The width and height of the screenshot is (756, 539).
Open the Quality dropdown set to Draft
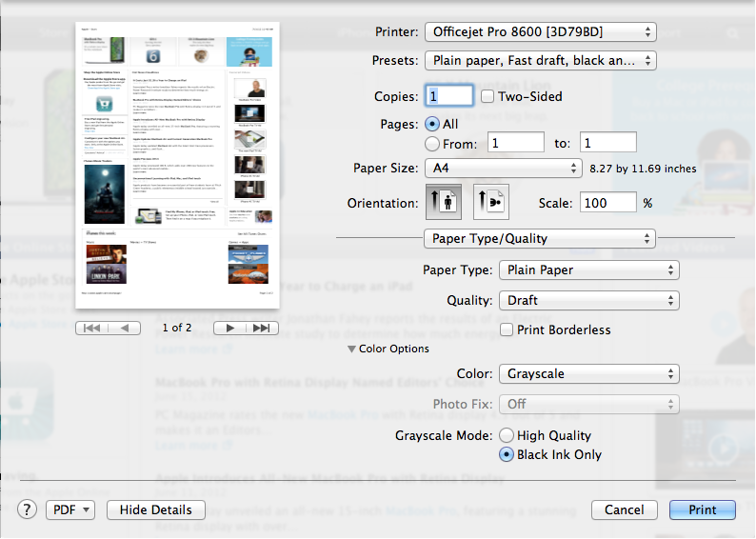coord(589,300)
